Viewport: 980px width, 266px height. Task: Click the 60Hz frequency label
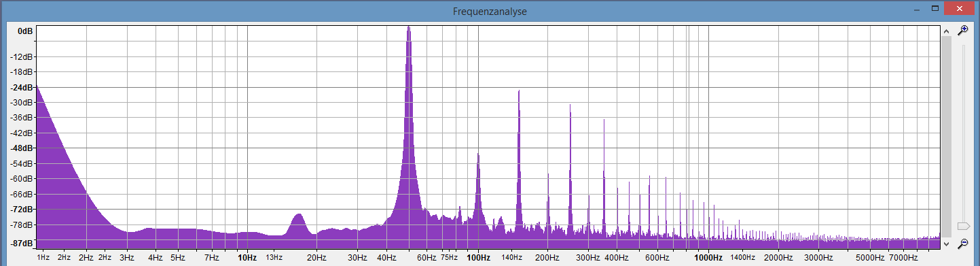click(427, 258)
